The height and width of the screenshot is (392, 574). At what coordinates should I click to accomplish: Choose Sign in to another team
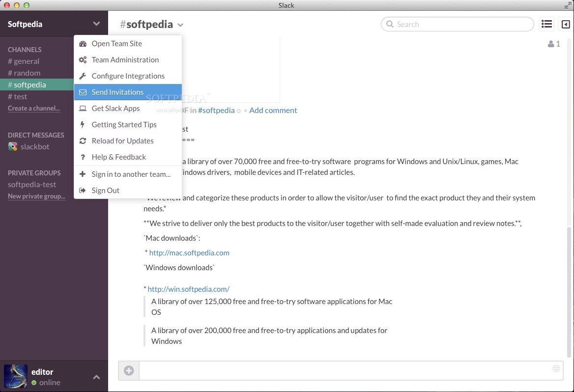(x=128, y=174)
